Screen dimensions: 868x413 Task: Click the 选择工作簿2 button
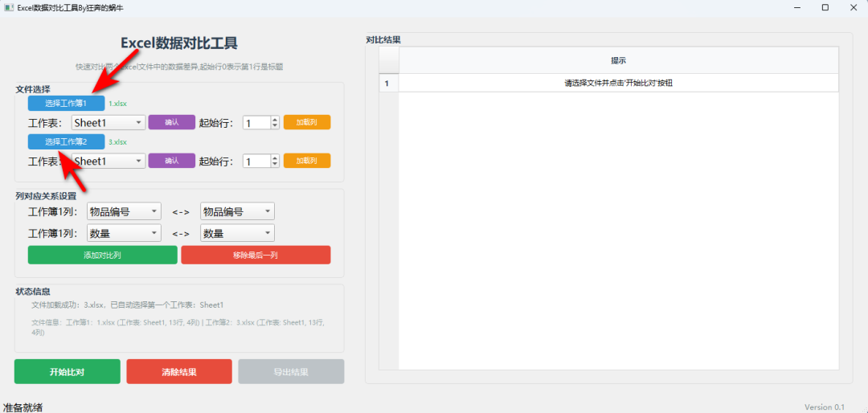point(67,141)
